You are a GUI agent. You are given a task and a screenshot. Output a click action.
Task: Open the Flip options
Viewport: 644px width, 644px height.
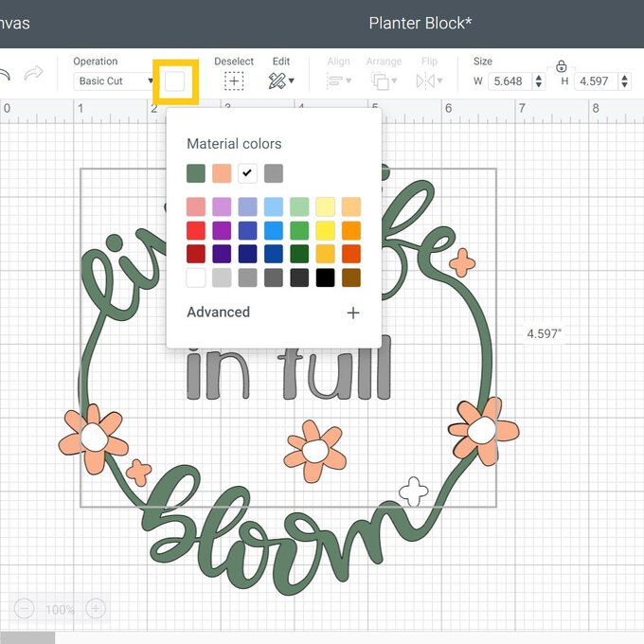click(x=429, y=80)
